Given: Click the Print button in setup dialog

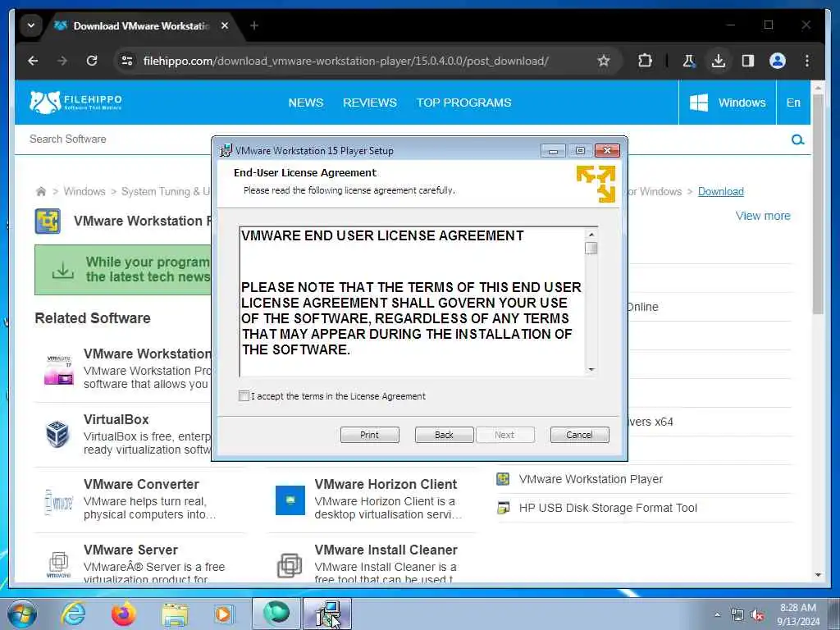Looking at the screenshot, I should [x=370, y=435].
